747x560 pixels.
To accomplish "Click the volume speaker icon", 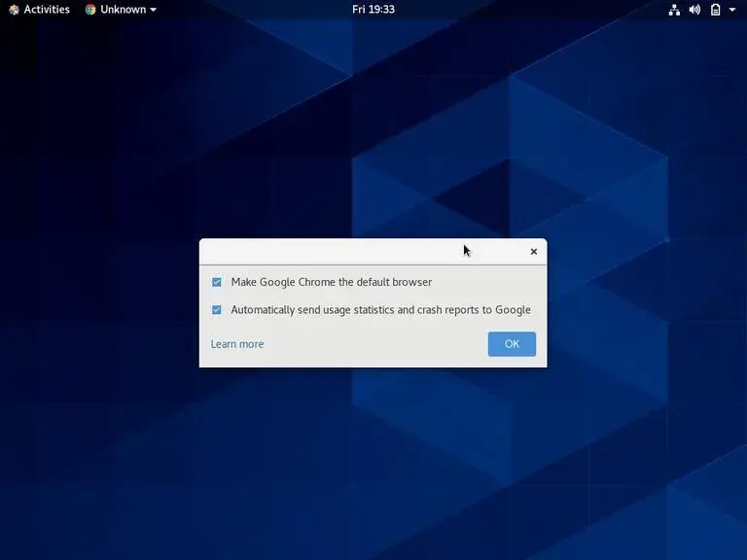I will pyautogui.click(x=694, y=10).
